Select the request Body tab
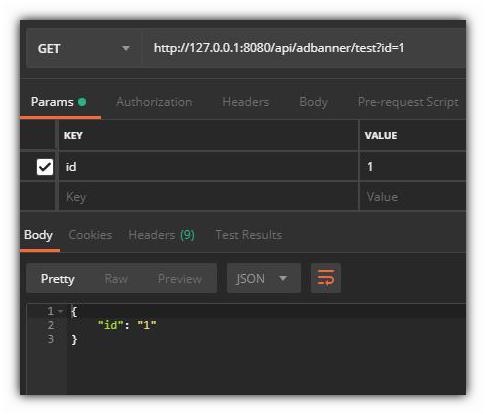This screenshot has width=486, height=415. 313,102
